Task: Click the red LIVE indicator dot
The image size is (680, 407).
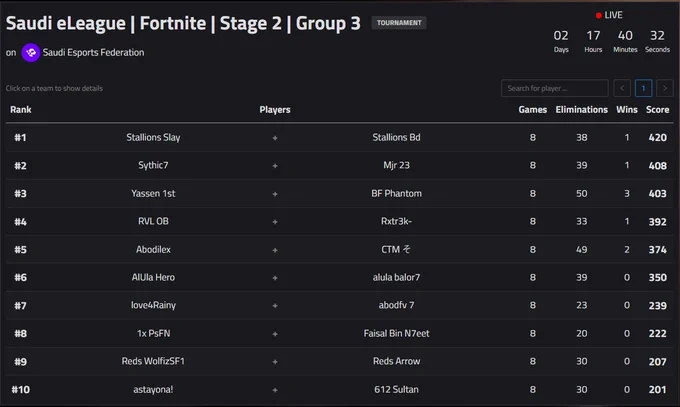Action: [x=598, y=16]
